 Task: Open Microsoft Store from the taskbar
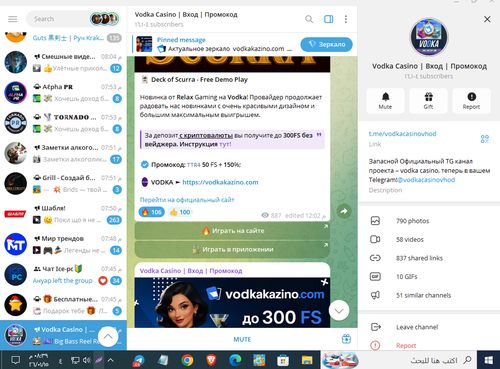(x=283, y=360)
